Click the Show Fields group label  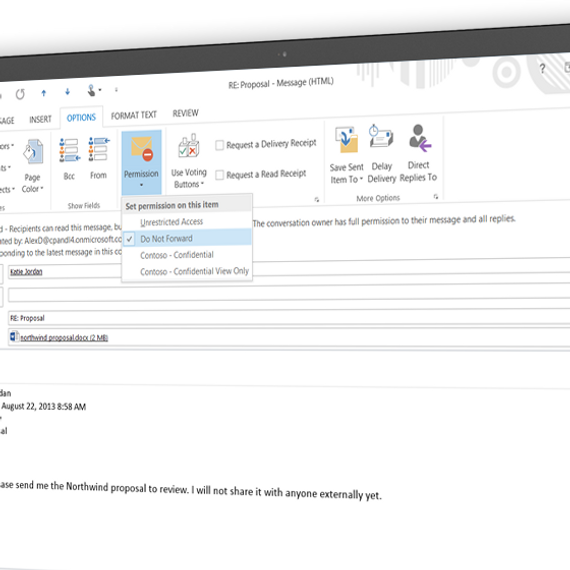[84, 205]
